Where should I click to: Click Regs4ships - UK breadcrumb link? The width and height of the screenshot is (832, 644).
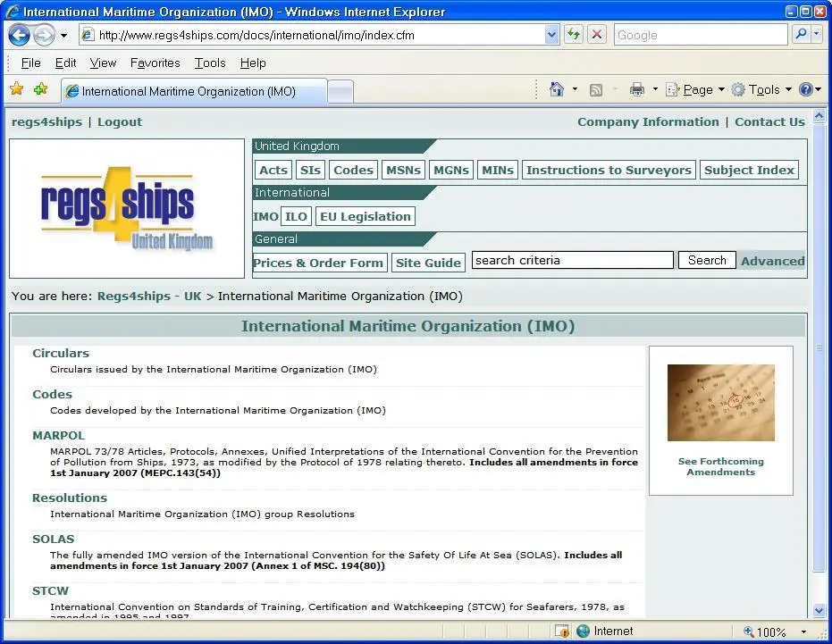pyautogui.click(x=149, y=296)
